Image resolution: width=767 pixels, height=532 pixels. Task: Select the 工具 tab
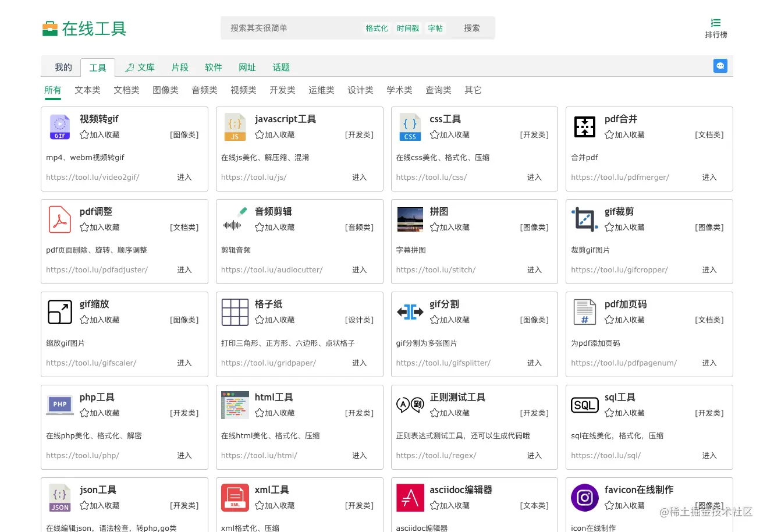[98, 68]
